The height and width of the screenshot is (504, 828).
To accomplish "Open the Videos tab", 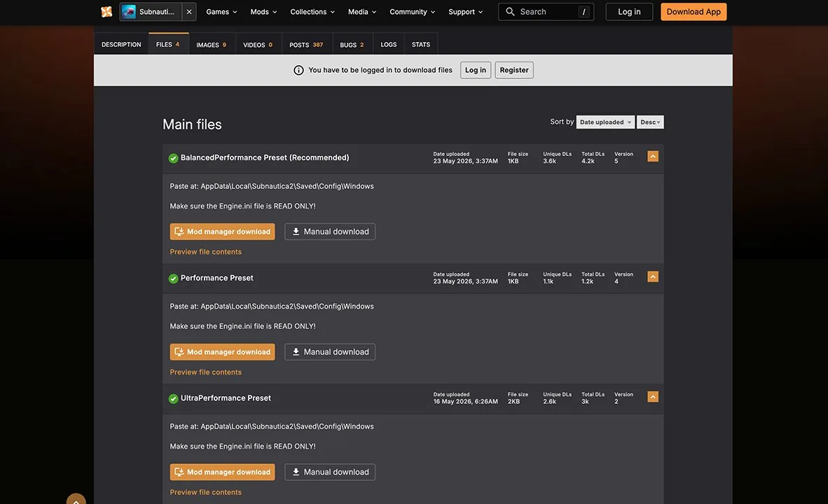I will [x=258, y=45].
